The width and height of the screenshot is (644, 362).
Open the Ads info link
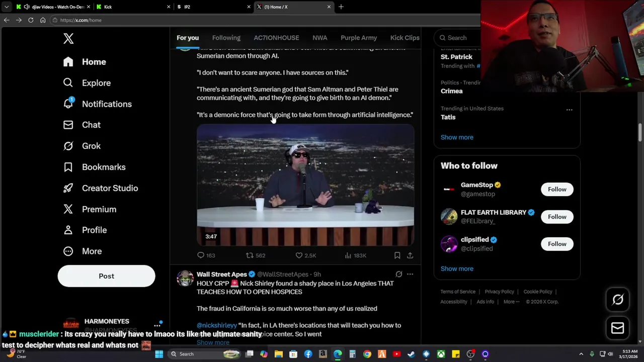(485, 302)
